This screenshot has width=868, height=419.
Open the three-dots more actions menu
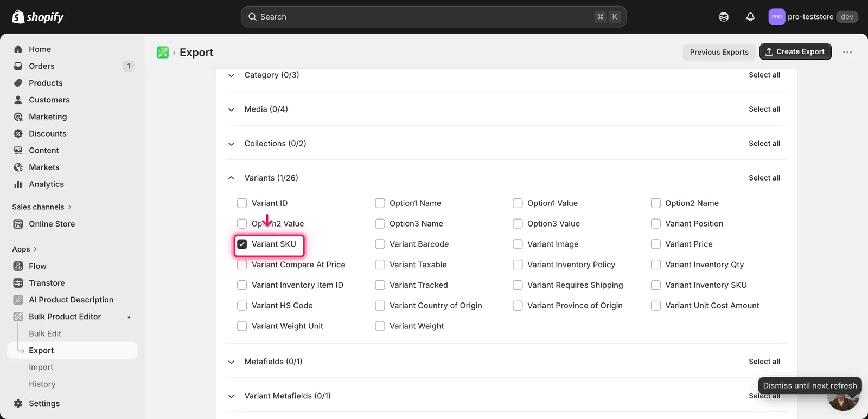847,52
